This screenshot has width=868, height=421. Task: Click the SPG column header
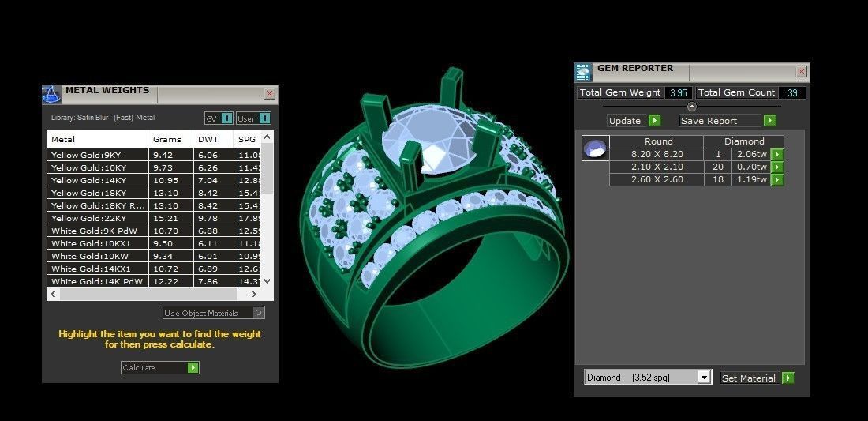[x=247, y=139]
